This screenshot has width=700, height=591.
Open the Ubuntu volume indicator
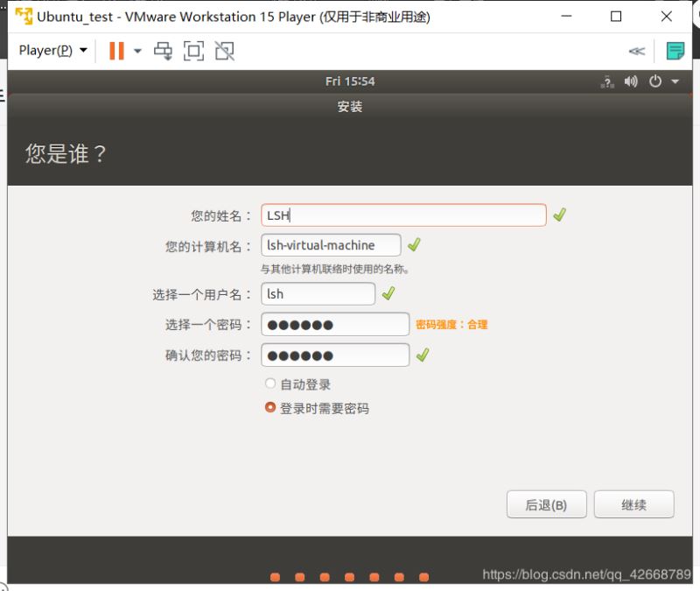tap(632, 81)
